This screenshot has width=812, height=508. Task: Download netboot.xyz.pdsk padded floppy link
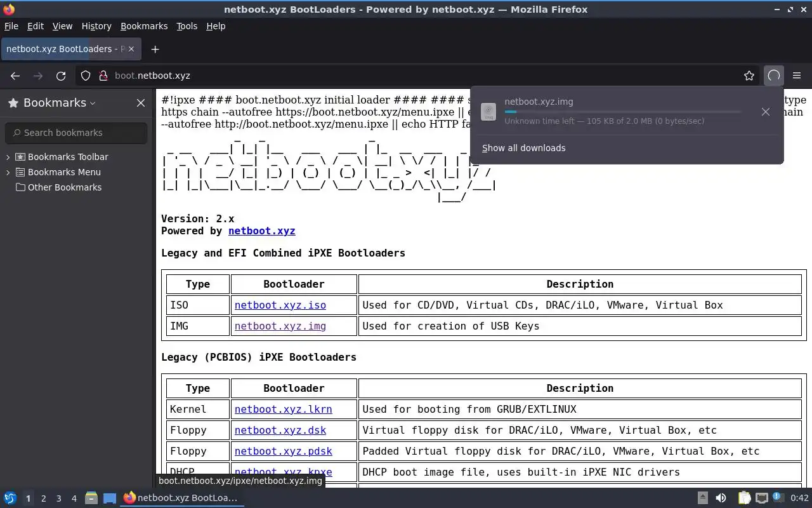tap(283, 451)
